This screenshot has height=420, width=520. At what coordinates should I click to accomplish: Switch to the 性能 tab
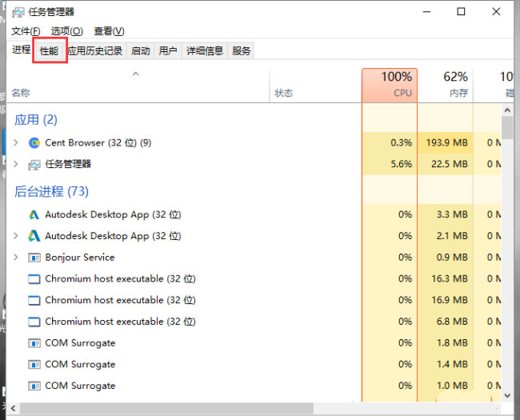pyautogui.click(x=49, y=51)
